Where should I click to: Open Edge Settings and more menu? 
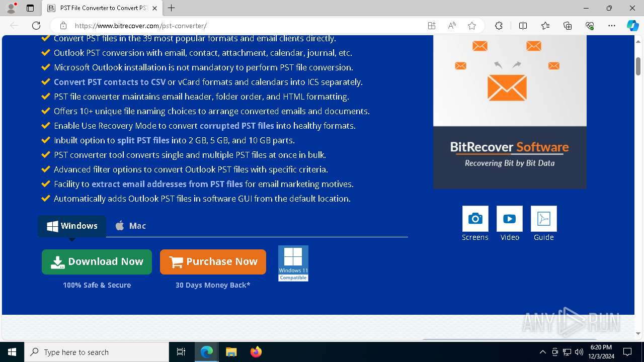coord(612,26)
